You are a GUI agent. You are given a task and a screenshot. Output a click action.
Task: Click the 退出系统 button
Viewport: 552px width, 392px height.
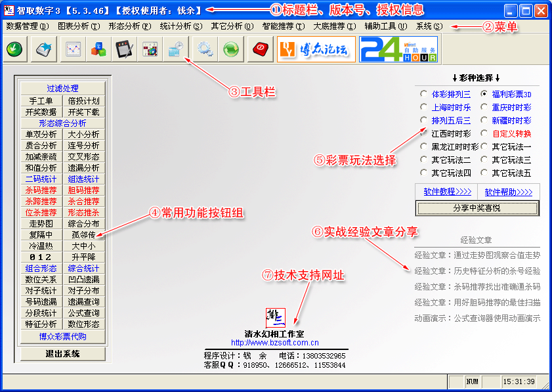coord(62,354)
